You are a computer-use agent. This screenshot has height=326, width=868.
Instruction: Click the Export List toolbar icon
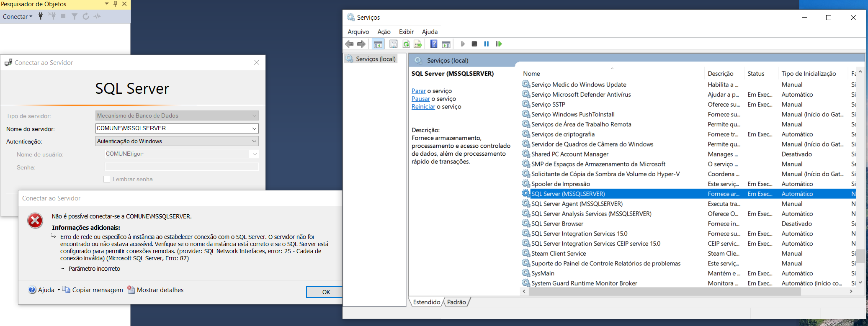click(418, 44)
